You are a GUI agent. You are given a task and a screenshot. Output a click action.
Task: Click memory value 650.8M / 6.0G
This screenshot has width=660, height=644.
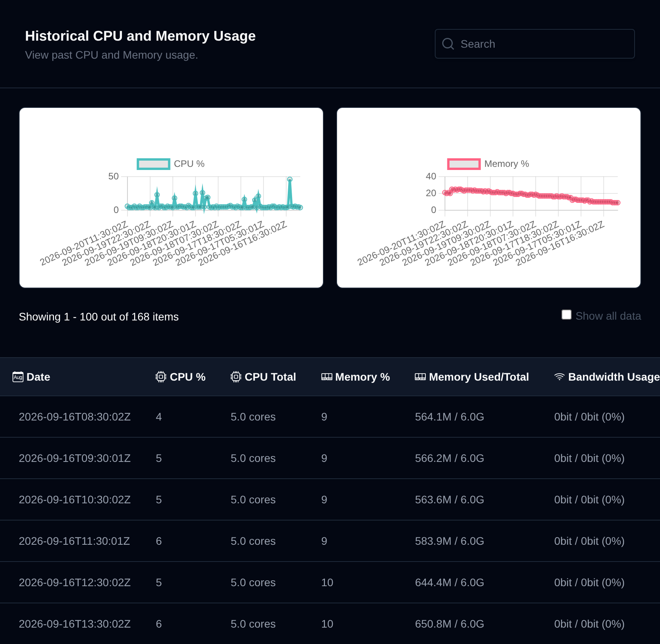(x=450, y=624)
